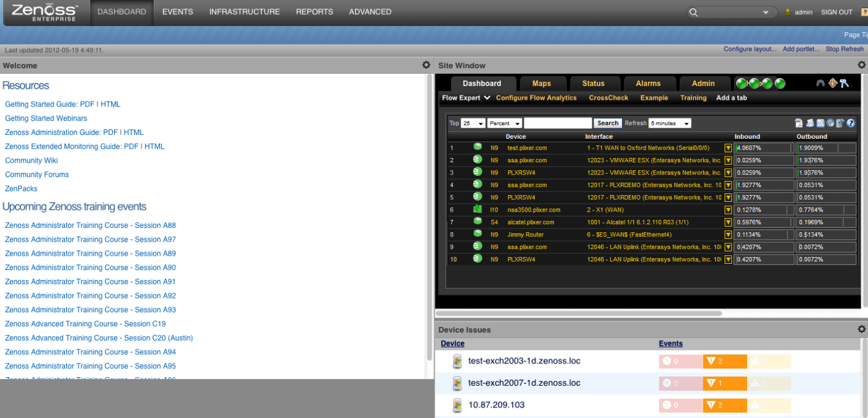Viewport: 868px width, 418px height.
Task: Open the Device Issues portlet settings gear
Action: click(861, 329)
